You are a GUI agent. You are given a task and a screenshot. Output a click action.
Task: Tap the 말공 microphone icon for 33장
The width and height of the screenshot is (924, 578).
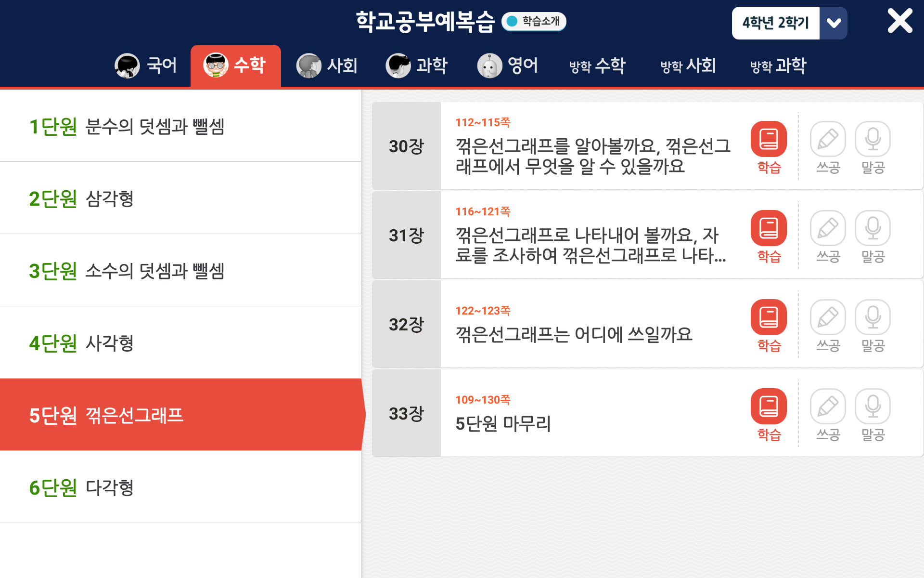click(x=873, y=407)
